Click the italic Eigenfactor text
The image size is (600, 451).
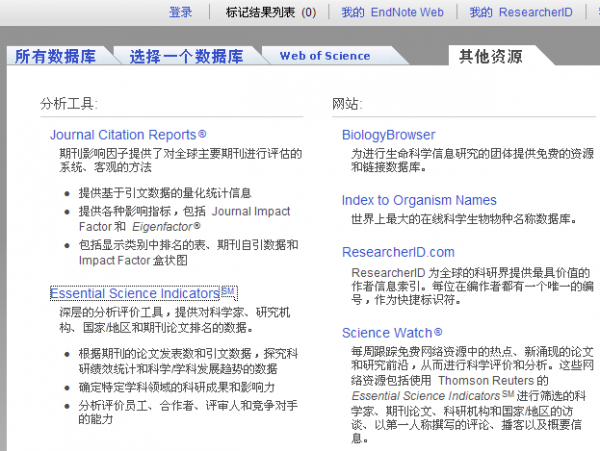click(x=166, y=226)
